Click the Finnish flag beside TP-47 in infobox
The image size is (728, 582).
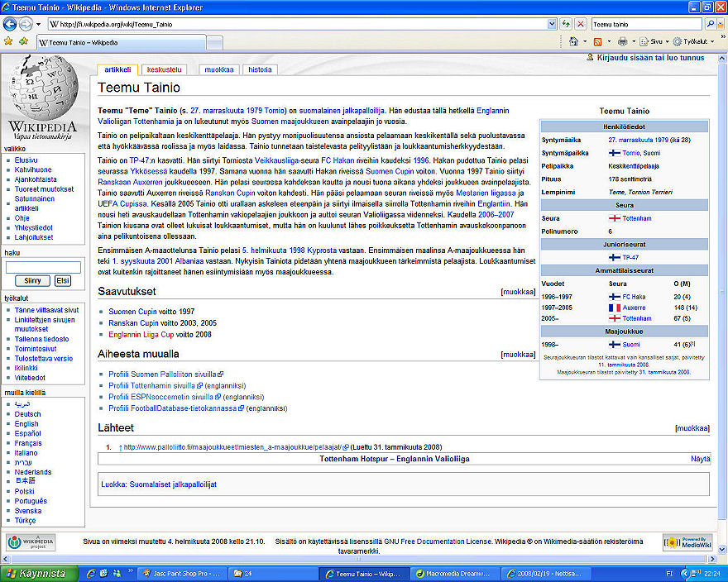coord(614,257)
